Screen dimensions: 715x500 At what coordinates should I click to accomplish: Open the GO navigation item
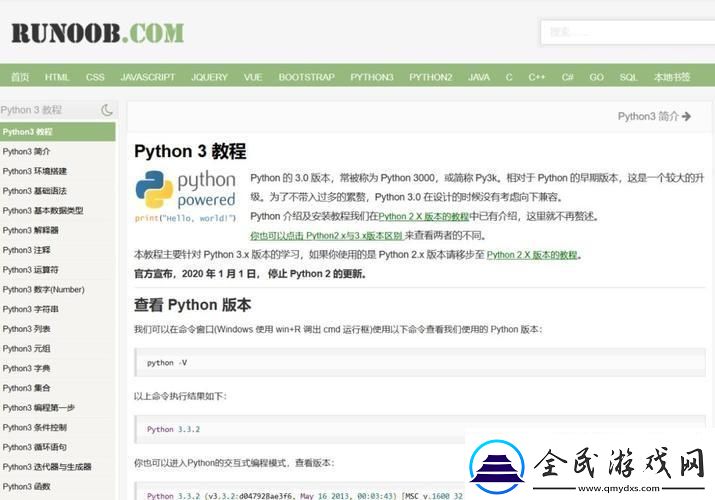click(x=596, y=77)
